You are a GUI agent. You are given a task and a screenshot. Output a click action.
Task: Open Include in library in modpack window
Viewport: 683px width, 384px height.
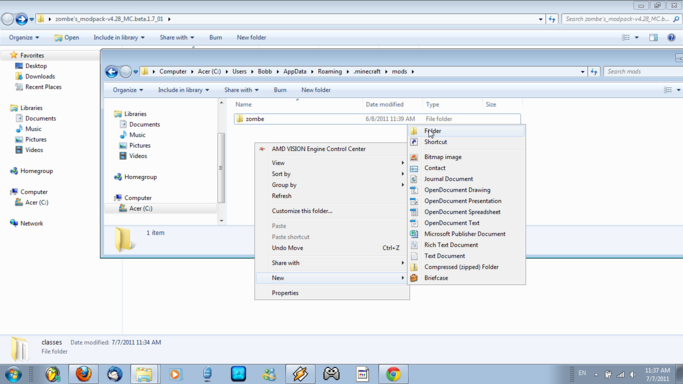[118, 37]
